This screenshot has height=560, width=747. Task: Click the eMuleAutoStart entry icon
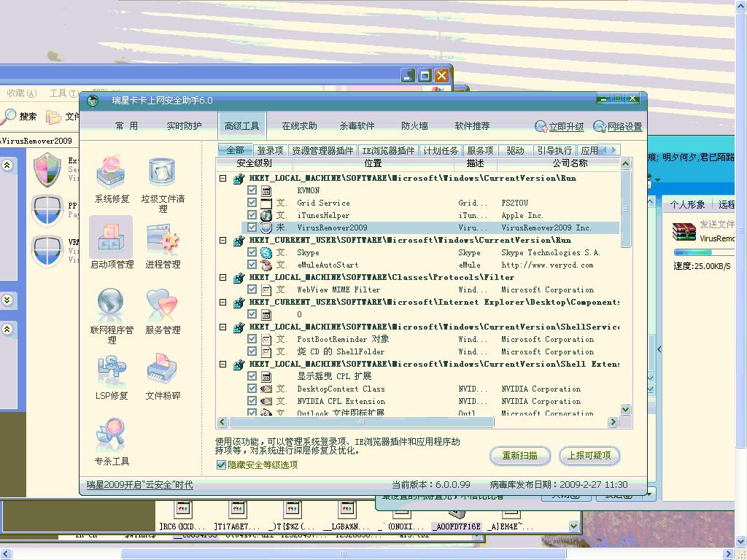[266, 265]
